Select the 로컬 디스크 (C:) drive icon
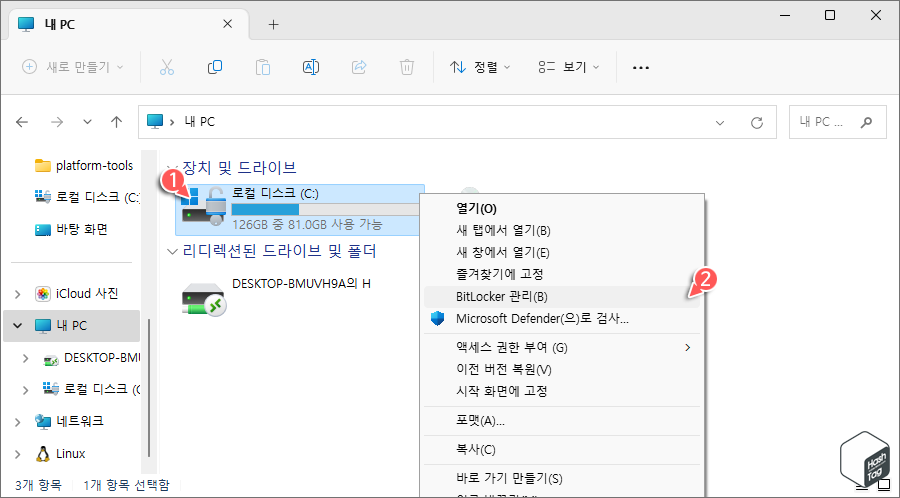This screenshot has height=498, width=900. click(202, 208)
